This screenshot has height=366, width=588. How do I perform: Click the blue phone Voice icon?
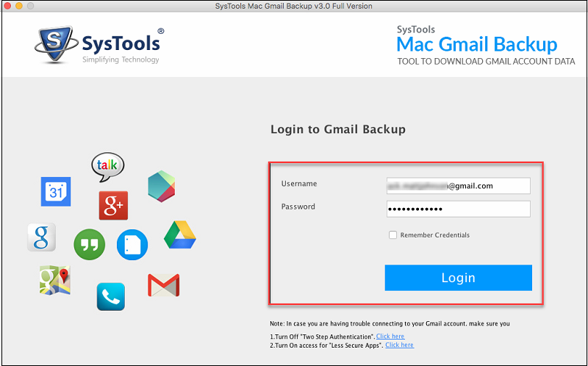click(x=111, y=297)
